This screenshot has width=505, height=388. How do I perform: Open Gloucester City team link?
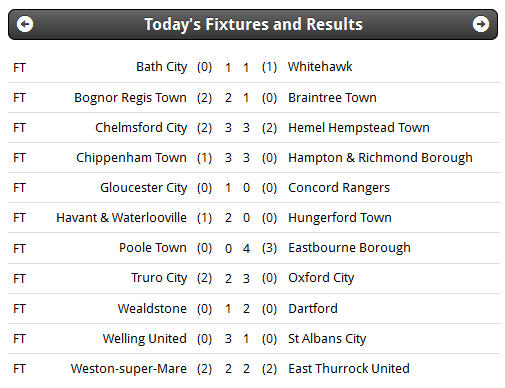click(144, 188)
